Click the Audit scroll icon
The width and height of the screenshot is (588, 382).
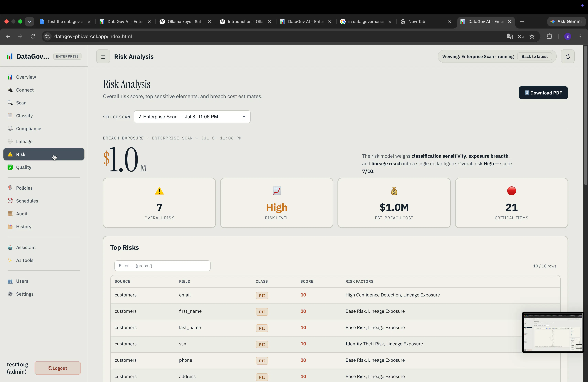[10, 214]
